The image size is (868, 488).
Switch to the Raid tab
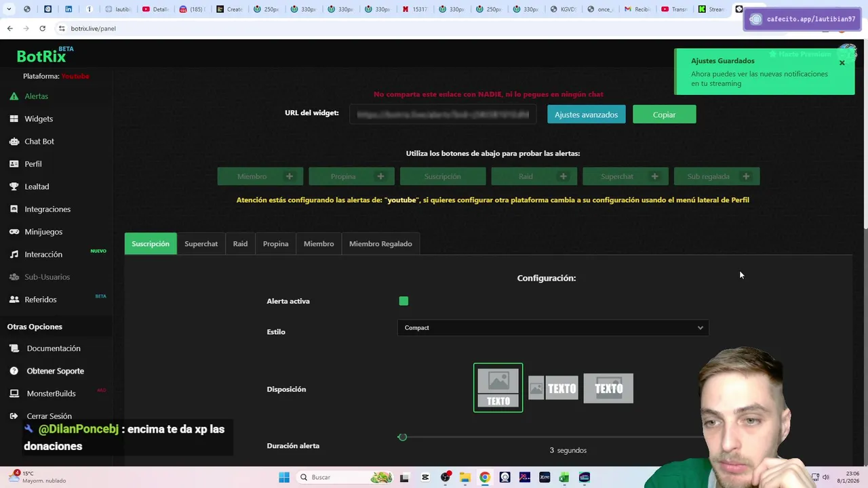click(x=240, y=244)
